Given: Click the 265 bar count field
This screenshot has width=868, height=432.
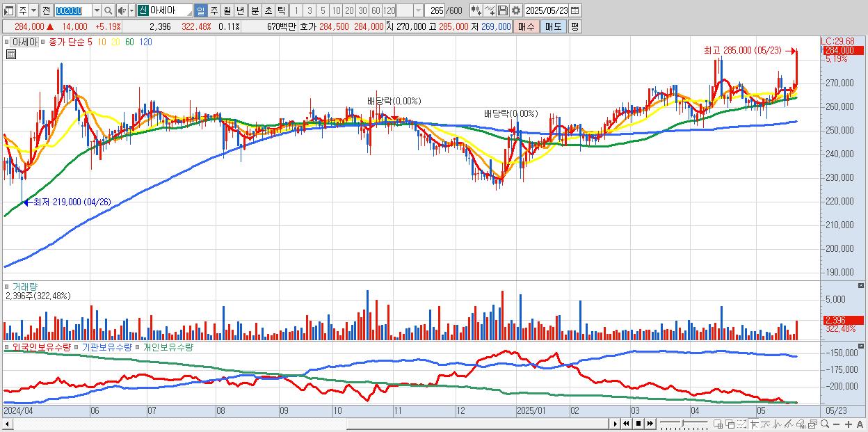Looking at the screenshot, I should 435,10.
